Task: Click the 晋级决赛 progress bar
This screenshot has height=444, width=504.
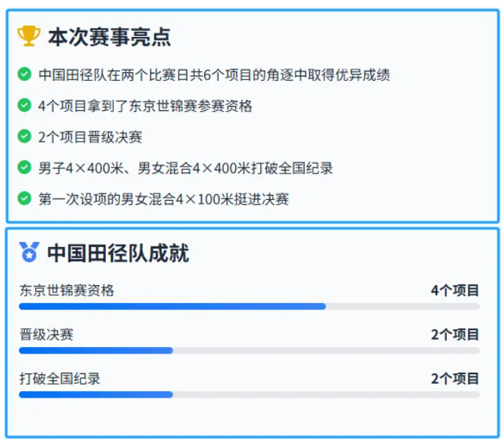Action: [250, 351]
